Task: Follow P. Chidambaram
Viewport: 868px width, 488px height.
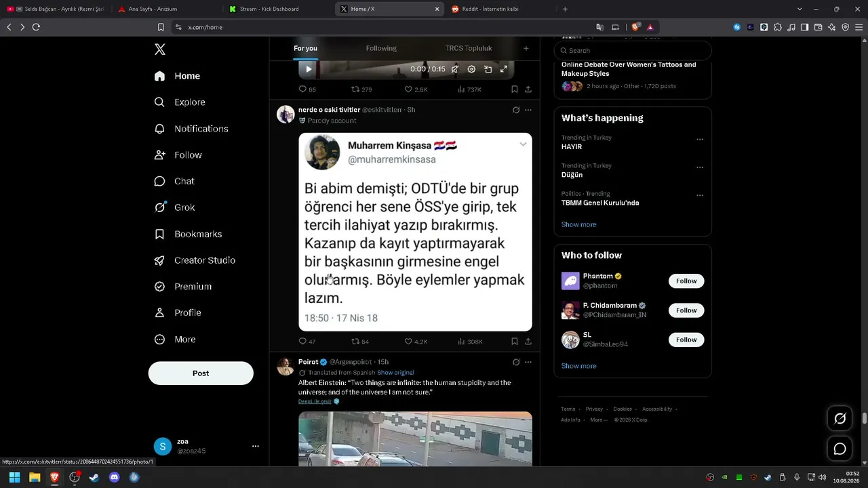Action: coord(686,310)
